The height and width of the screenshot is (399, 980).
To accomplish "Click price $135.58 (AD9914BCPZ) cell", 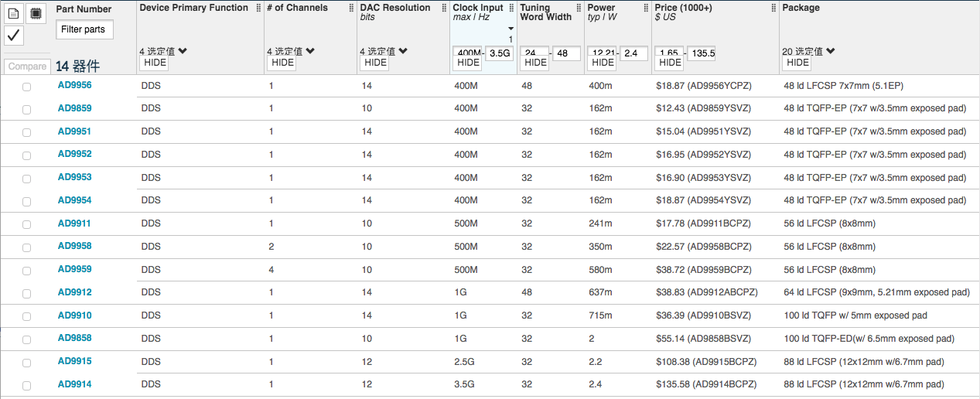I will click(x=706, y=384).
